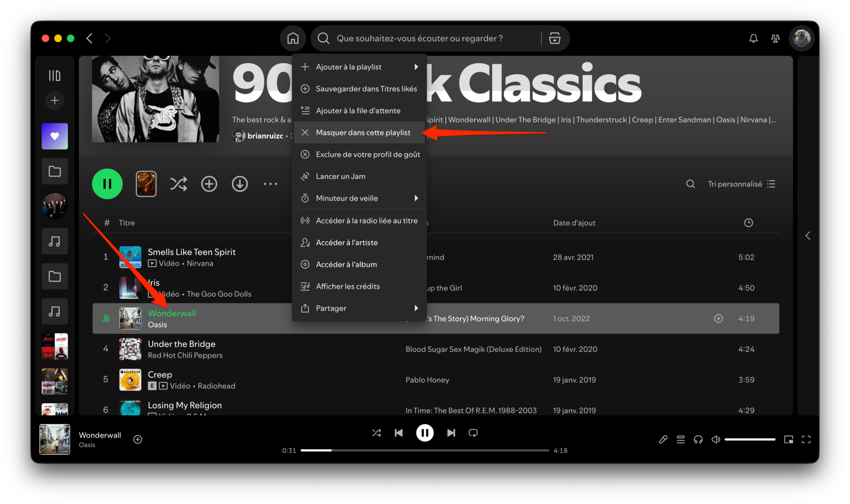The height and width of the screenshot is (504, 850).
Task: Open the playlist cover image
Action: [155, 99]
